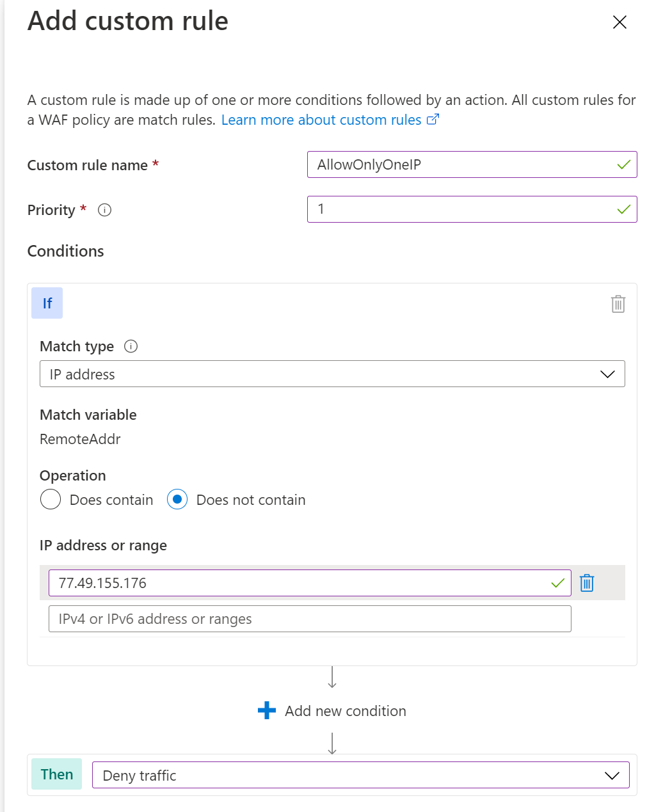Click the external link icon after custom rules
Screen dimensions: 647x812
[x=433, y=119]
